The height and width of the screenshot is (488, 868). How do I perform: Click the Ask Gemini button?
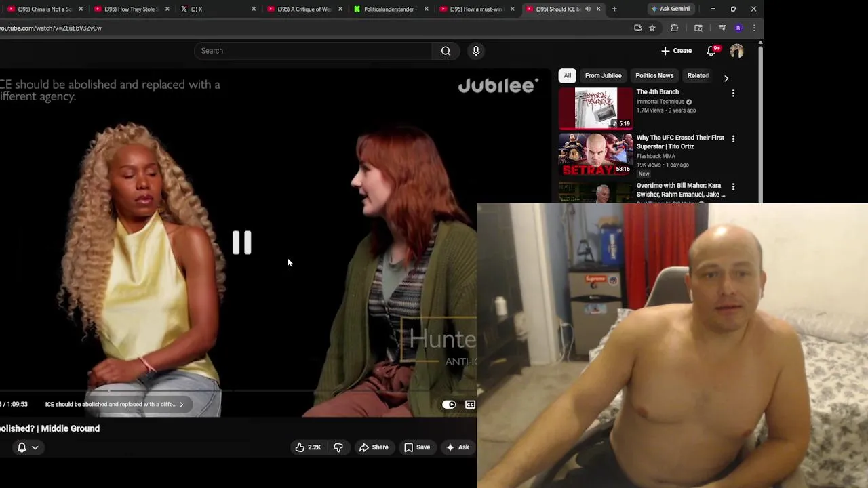[670, 9]
